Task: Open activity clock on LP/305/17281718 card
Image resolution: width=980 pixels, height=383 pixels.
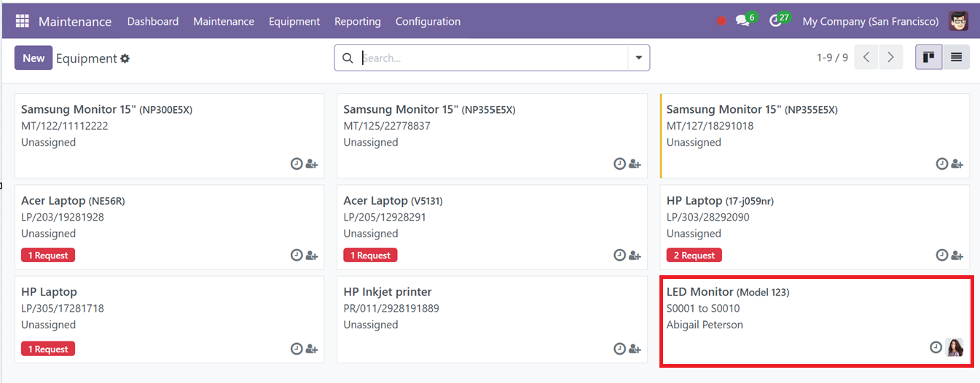Action: point(297,349)
